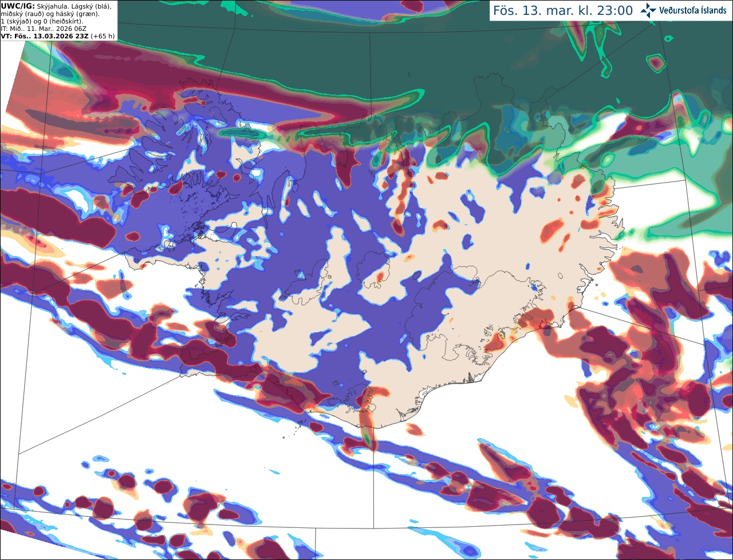Click the "UWC/IG:" legend heading
733x560 pixels.
pyautogui.click(x=17, y=6)
